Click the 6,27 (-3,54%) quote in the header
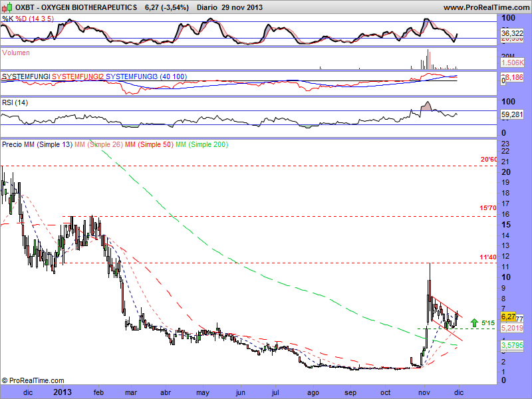The image size is (532, 399). [x=167, y=7]
